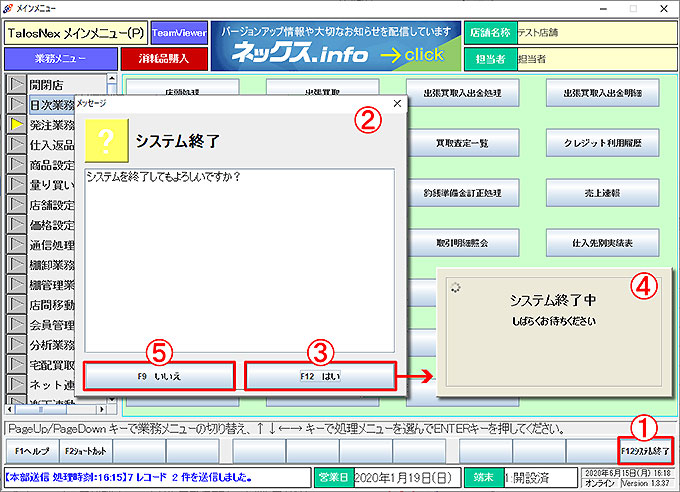The height and width of the screenshot is (492, 680).
Task: Open 売上速報 menu button
Action: click(x=602, y=193)
